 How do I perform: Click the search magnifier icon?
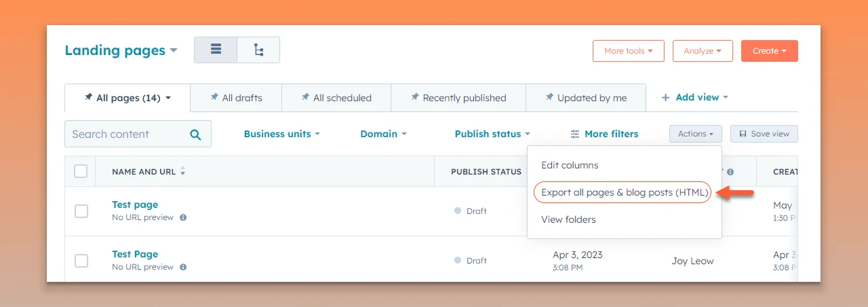click(195, 134)
